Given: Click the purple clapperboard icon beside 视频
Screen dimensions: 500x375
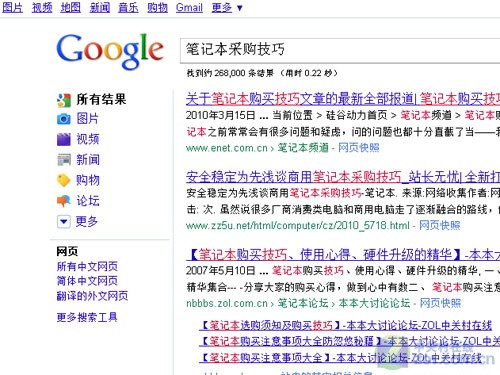Looking at the screenshot, I should point(64,139).
